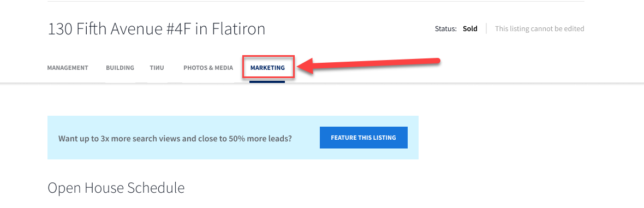Click the Open House Schedule heading
Screen dimensions: 644x208
(x=116, y=187)
